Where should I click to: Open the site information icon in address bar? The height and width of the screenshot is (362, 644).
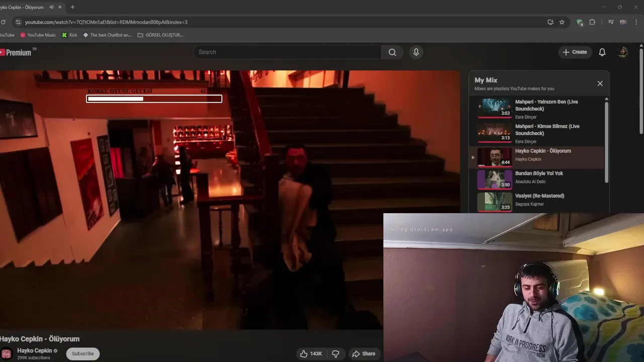[18, 22]
